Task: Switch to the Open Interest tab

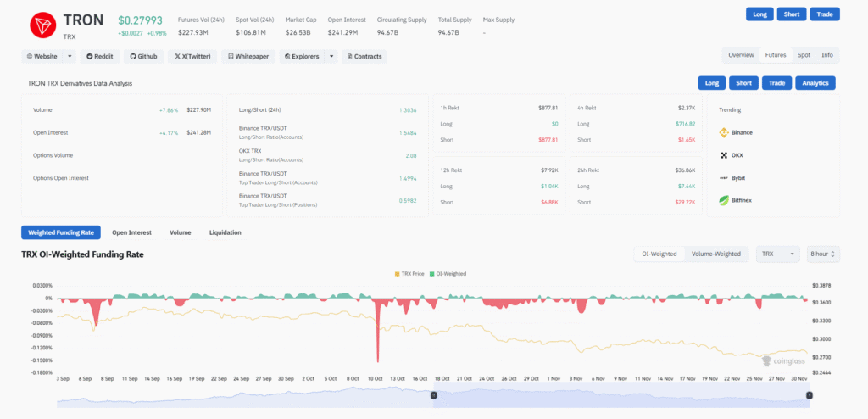Action: [131, 232]
